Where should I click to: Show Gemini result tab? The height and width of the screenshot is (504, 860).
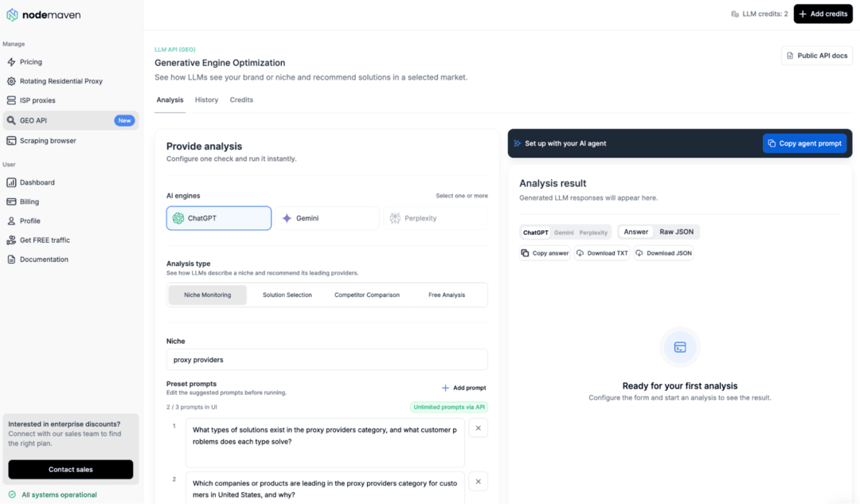point(564,232)
